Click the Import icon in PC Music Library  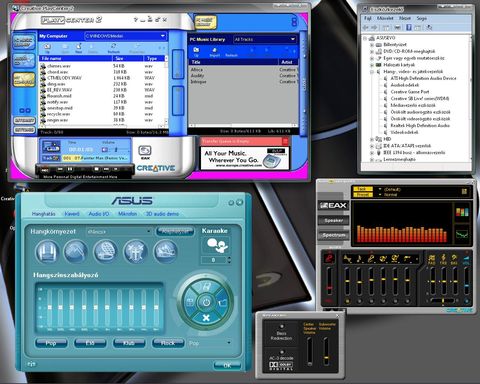[x=214, y=52]
